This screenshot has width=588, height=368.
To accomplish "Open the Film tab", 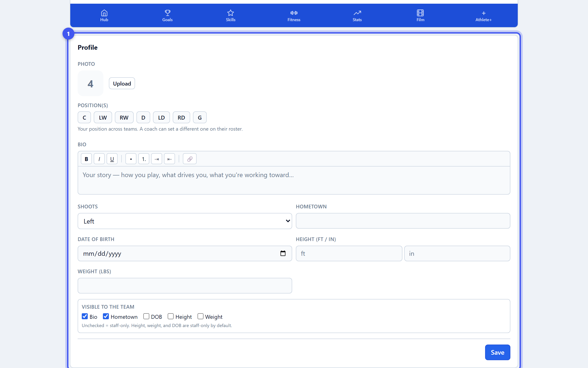I will (x=420, y=16).
